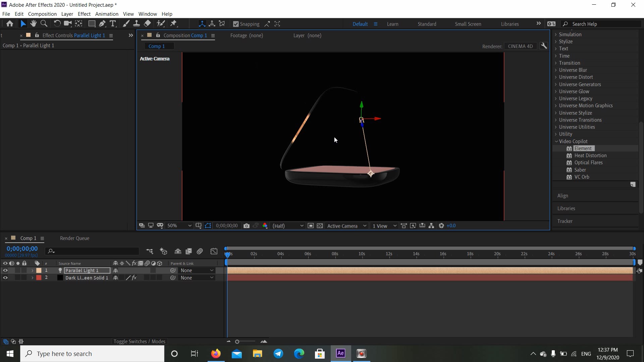644x362 pixels.
Task: Click the Saber plugin icon
Action: tap(569, 170)
